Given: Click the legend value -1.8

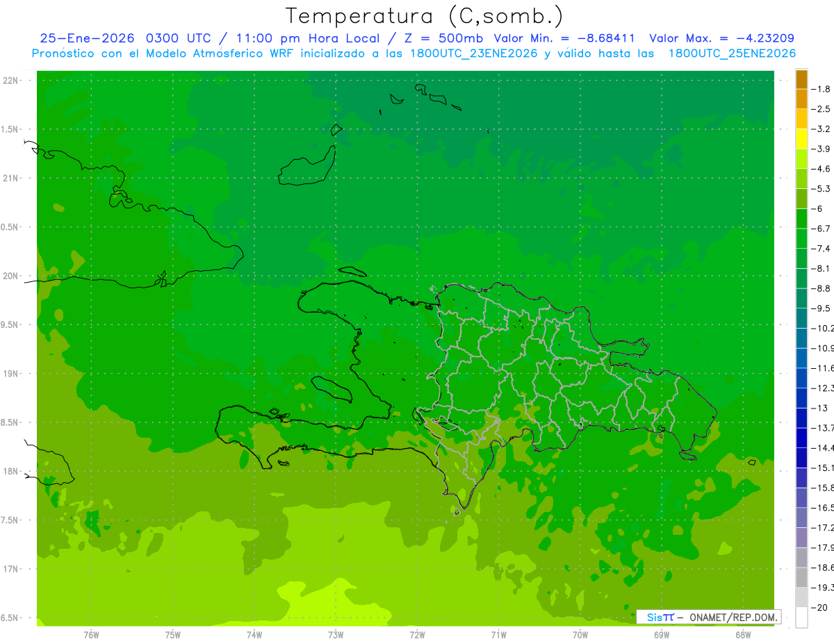Looking at the screenshot, I should coord(821,89).
